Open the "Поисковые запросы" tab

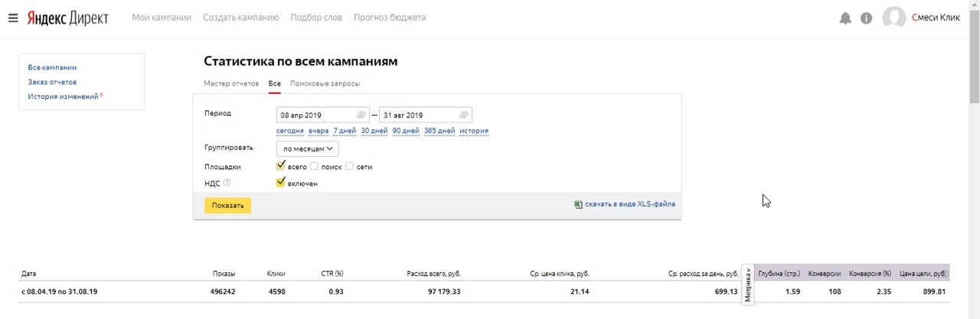[325, 83]
